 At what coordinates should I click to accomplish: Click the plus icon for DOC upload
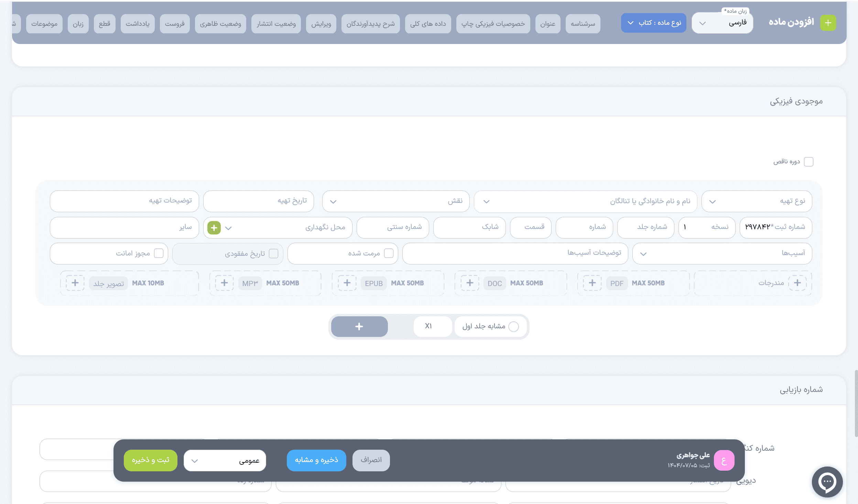[x=470, y=283]
